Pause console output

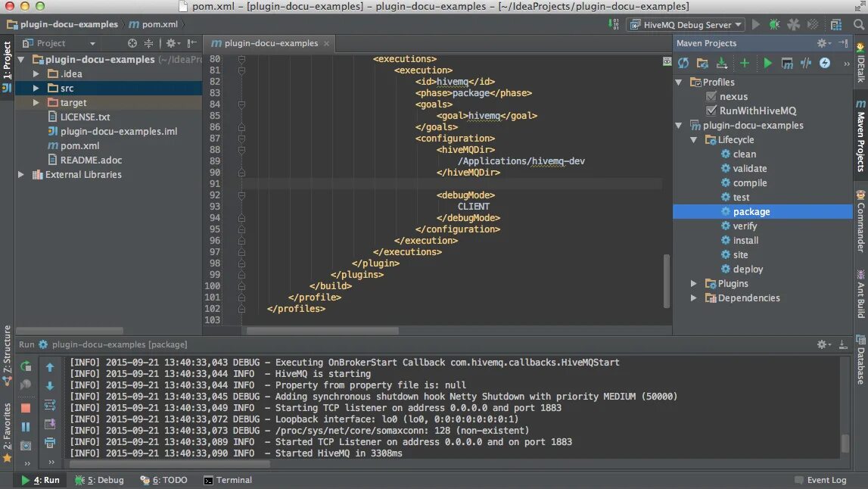(25, 425)
